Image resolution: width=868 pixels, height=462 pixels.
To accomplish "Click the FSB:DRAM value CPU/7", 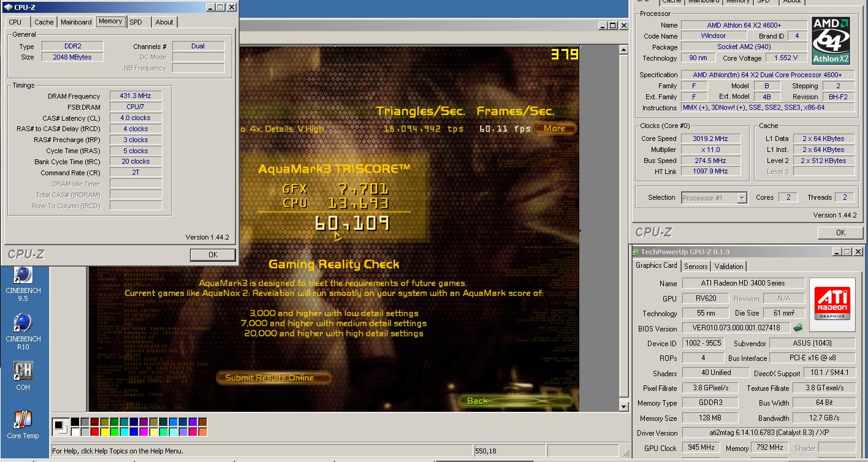I will 135,107.
